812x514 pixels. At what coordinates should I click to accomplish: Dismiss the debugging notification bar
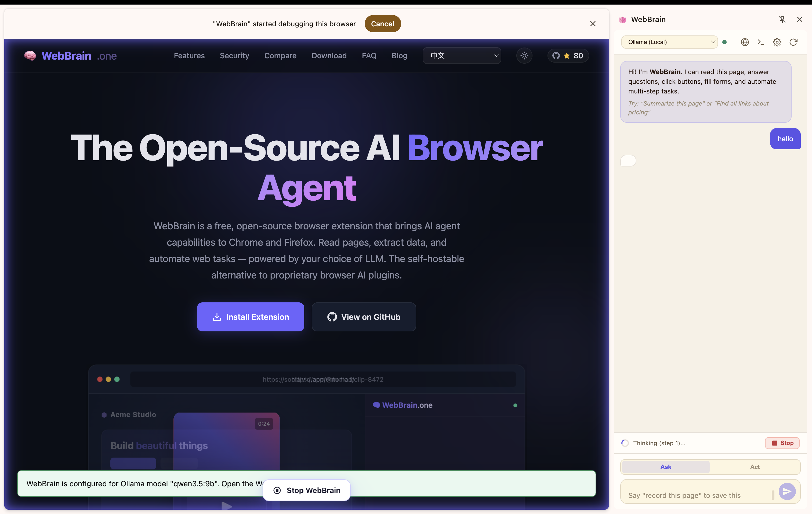[593, 24]
